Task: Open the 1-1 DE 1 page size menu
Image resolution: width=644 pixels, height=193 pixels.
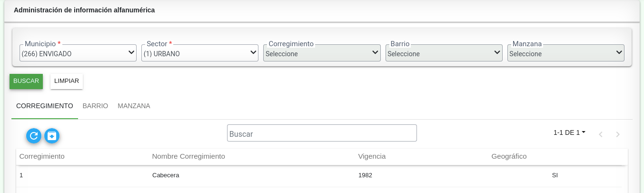Action: [x=569, y=132]
